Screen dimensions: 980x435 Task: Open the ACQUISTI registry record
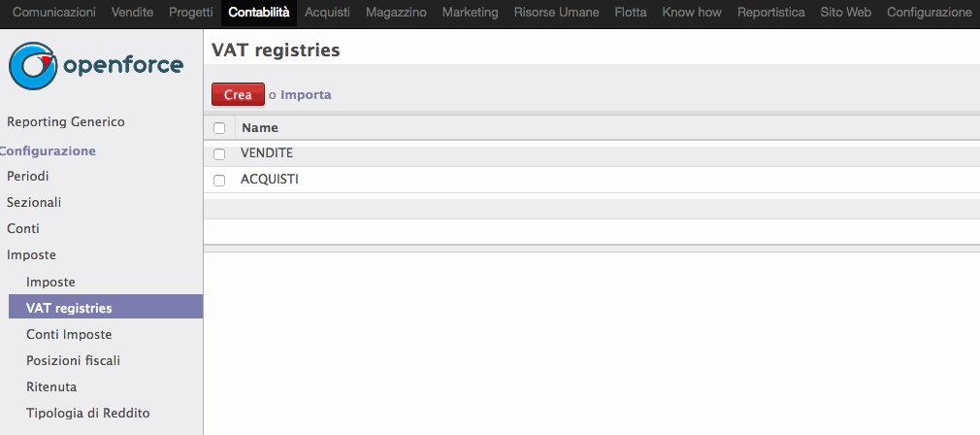[x=270, y=180]
